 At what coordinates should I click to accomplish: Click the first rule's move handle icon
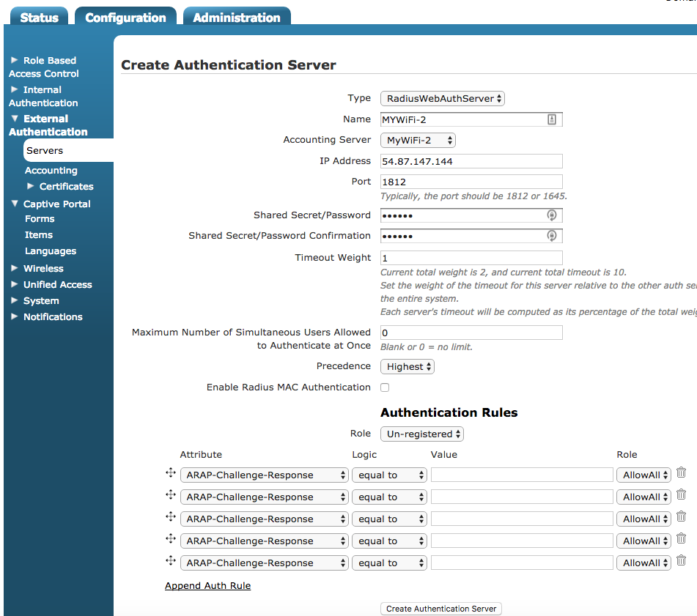coord(171,472)
